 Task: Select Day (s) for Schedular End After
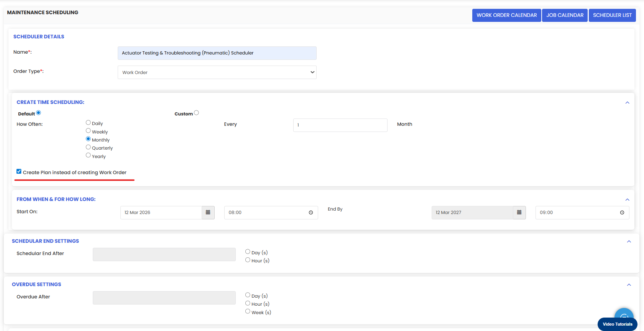pyautogui.click(x=248, y=252)
